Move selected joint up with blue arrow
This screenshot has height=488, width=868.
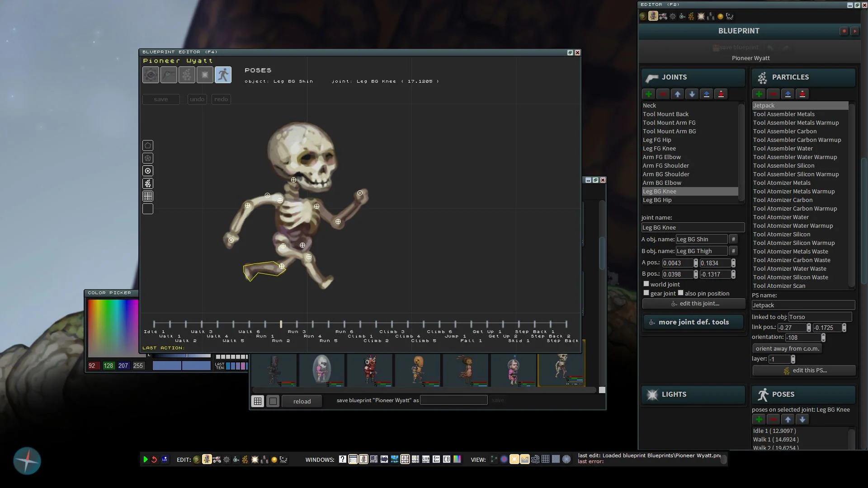tap(677, 94)
